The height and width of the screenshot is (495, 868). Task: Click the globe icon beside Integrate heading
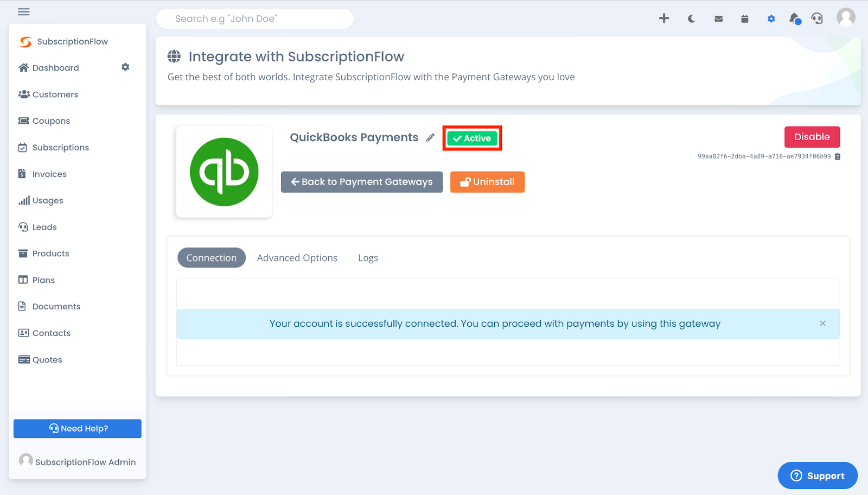[x=174, y=56]
